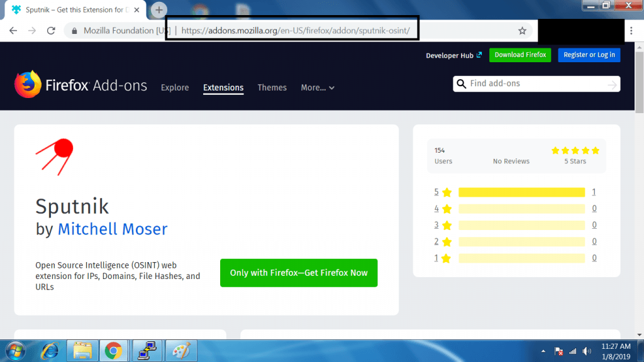Open the Themes section
Image resolution: width=644 pixels, height=362 pixels.
pyautogui.click(x=272, y=88)
